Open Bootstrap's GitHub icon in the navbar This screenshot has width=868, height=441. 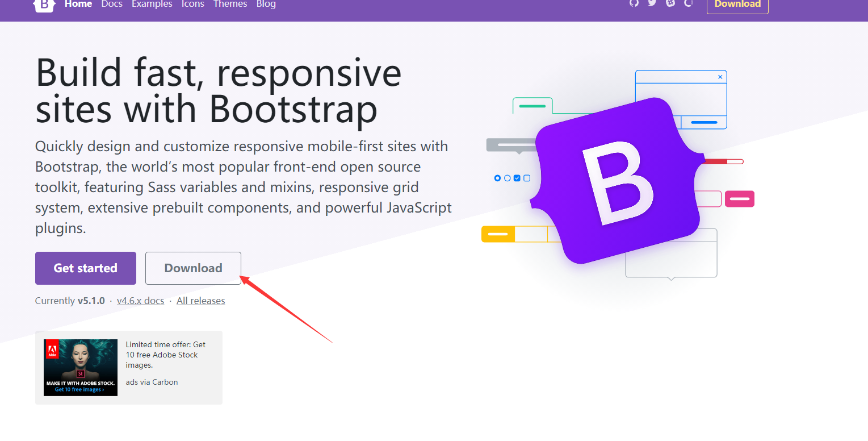(x=634, y=5)
